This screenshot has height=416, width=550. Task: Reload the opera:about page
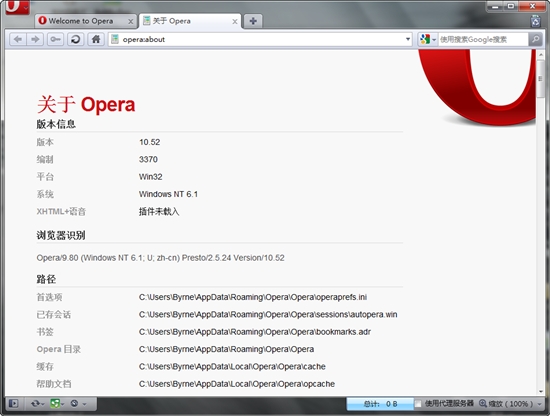click(75, 39)
